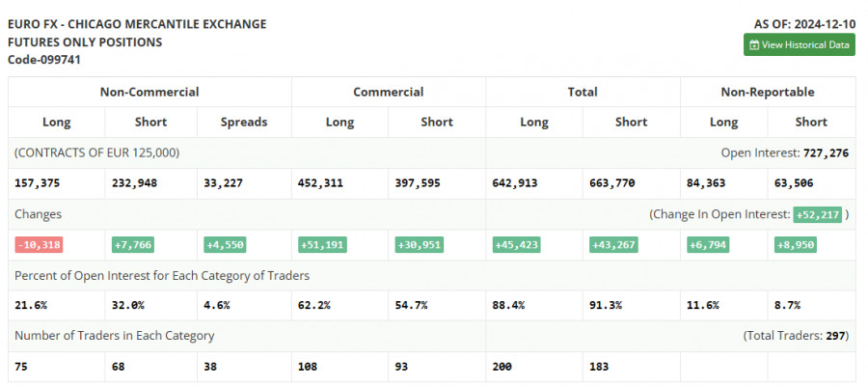Click the Changes row label
The height and width of the screenshot is (387, 868).
(39, 214)
